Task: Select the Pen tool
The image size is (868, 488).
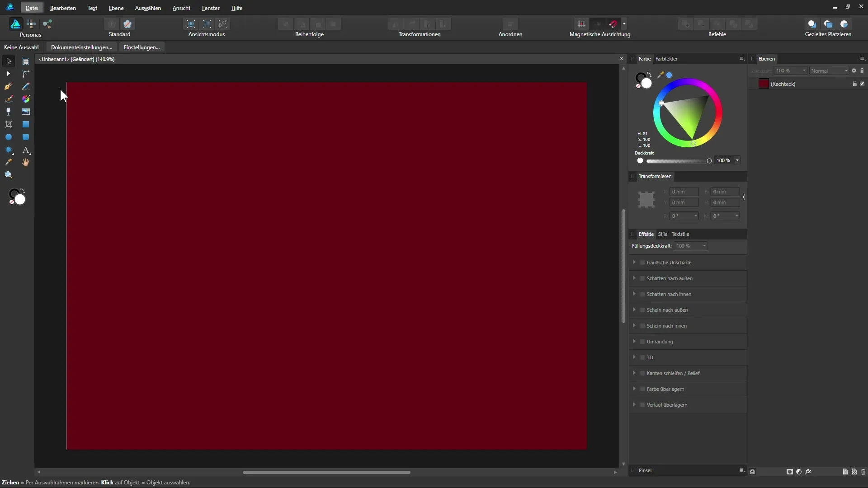Action: click(8, 86)
